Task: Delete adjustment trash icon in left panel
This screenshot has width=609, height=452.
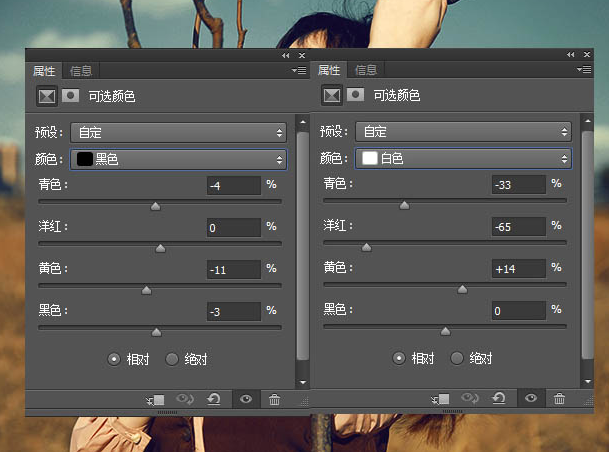Action: [274, 399]
